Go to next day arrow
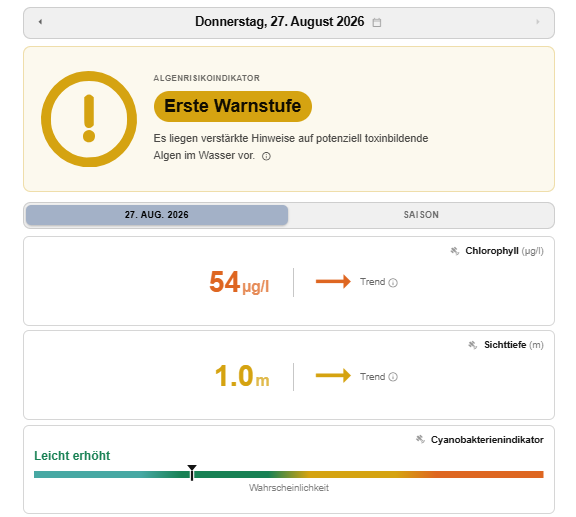Viewport: 576px width, 517px height. (x=537, y=22)
